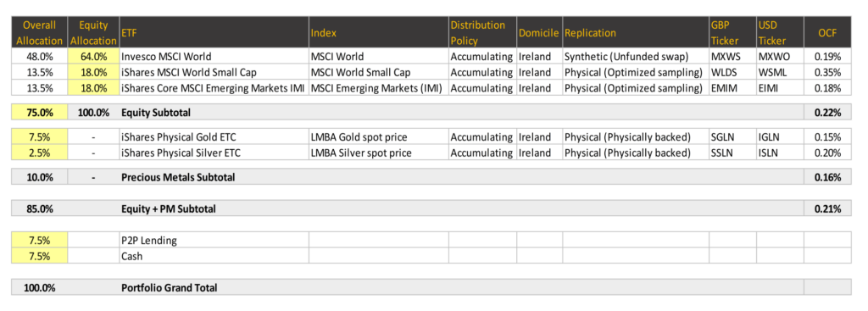
Task: Select 18.0% equity allocation for Emerging Markets IMI
Action: [93, 88]
